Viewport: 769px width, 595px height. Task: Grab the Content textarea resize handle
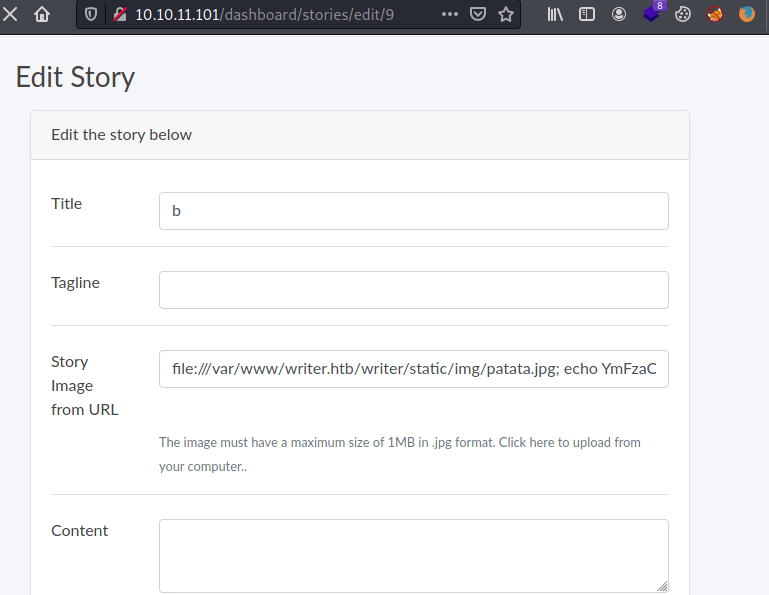coord(662,586)
